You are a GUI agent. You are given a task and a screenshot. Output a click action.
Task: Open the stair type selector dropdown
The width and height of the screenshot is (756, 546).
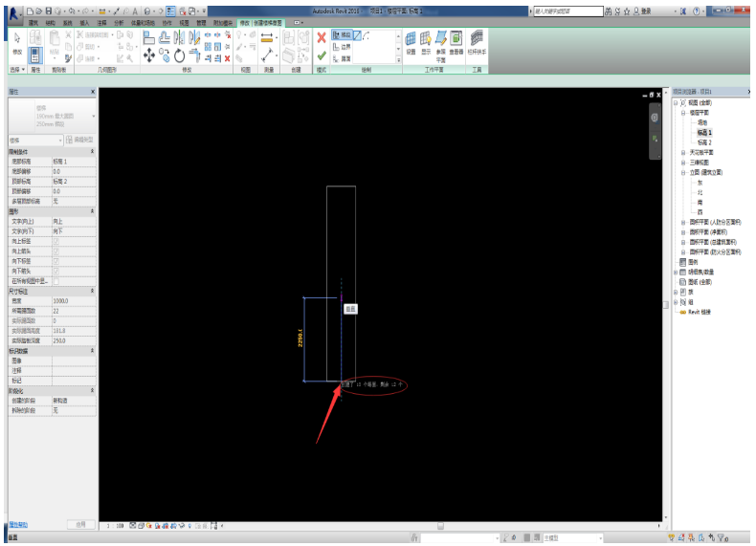[94, 116]
